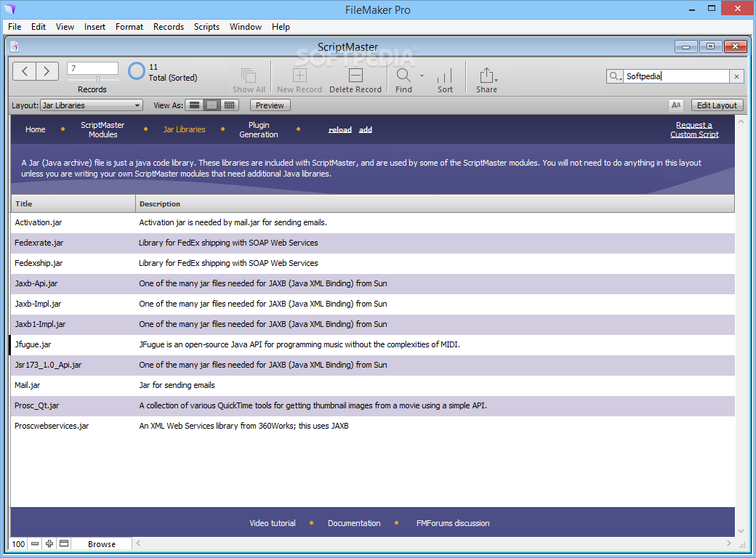This screenshot has width=756, height=558.
Task: Click the Delete Record toolbar icon
Action: [355, 75]
